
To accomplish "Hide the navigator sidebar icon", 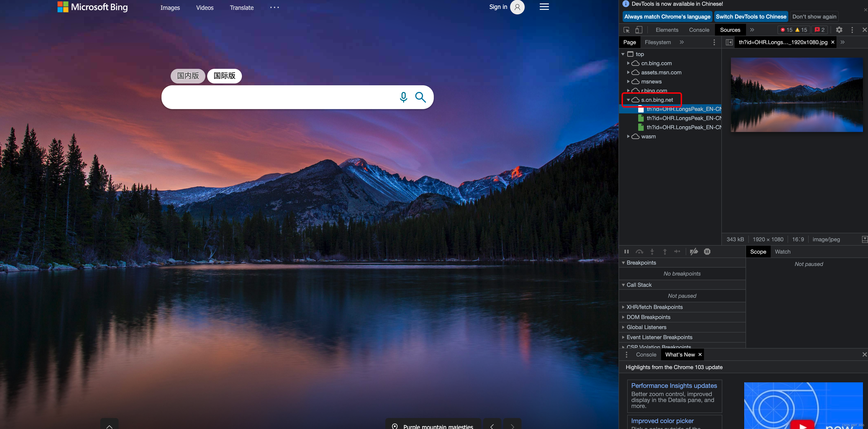I will pyautogui.click(x=729, y=42).
